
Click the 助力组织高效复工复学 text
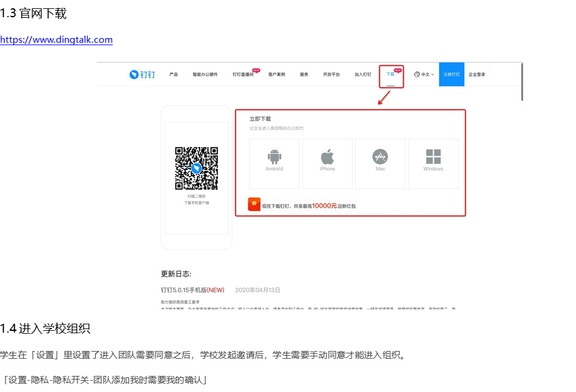click(x=180, y=302)
